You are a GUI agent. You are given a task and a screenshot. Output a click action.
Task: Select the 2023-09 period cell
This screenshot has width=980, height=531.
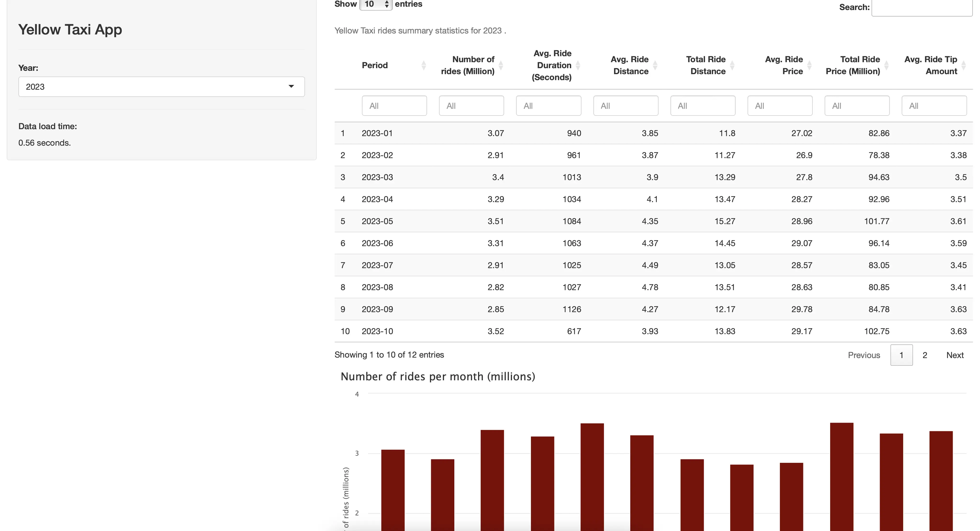(377, 310)
